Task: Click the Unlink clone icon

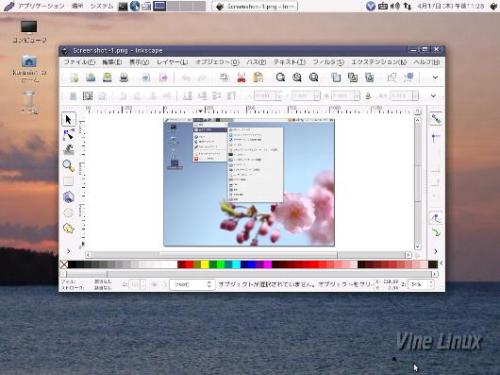Action: tap(369, 78)
